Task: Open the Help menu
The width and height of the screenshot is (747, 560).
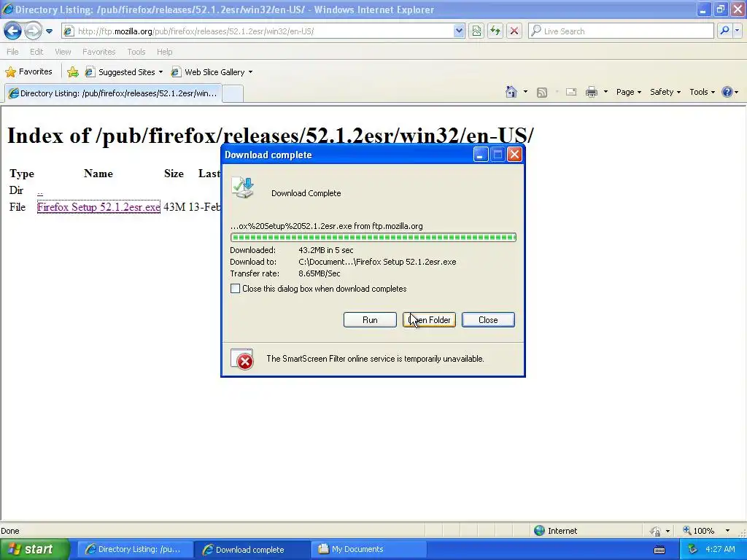Action: [x=164, y=52]
